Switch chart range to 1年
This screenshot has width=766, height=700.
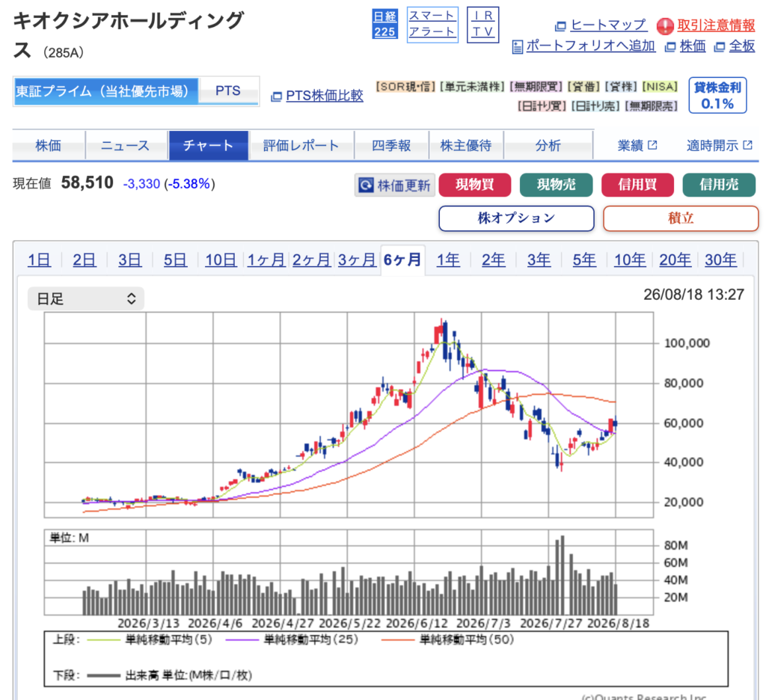coord(448,260)
